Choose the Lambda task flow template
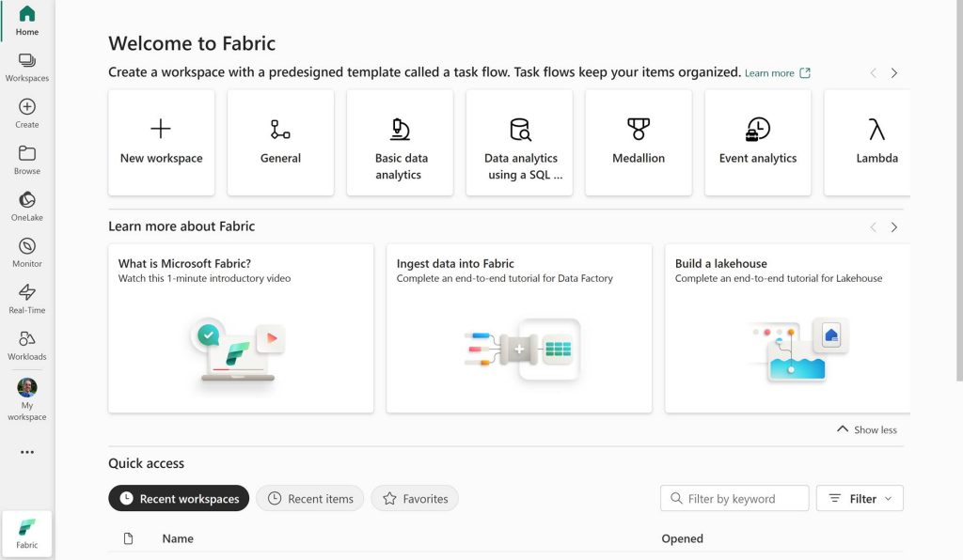Screen dimensions: 963x560 pyautogui.click(x=867, y=143)
